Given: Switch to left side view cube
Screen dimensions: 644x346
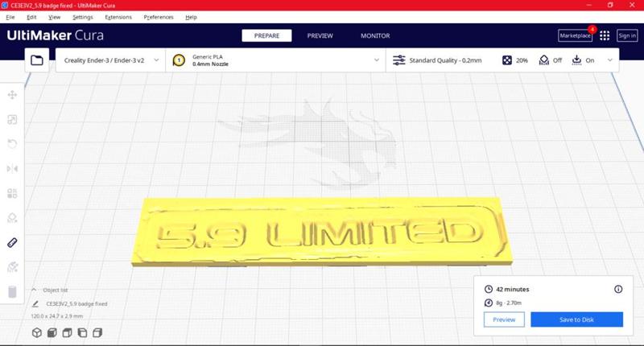Looking at the screenshot, I should coord(82,332).
